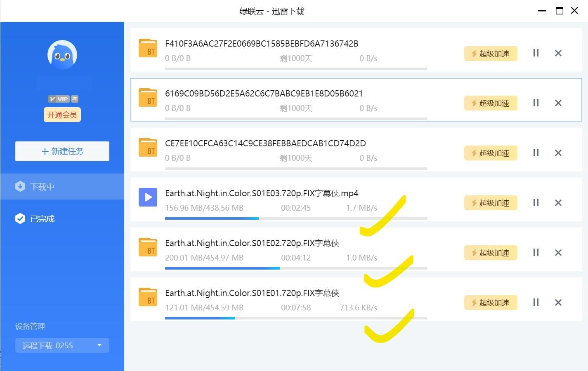
Task: Click remaining time 00:04:12
Action: pyautogui.click(x=296, y=258)
